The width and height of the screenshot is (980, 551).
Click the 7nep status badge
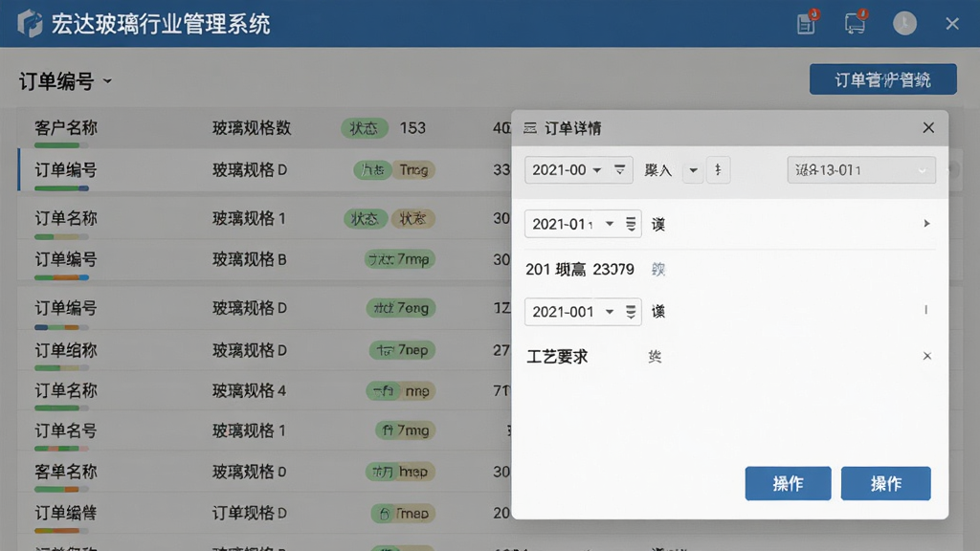coord(403,350)
